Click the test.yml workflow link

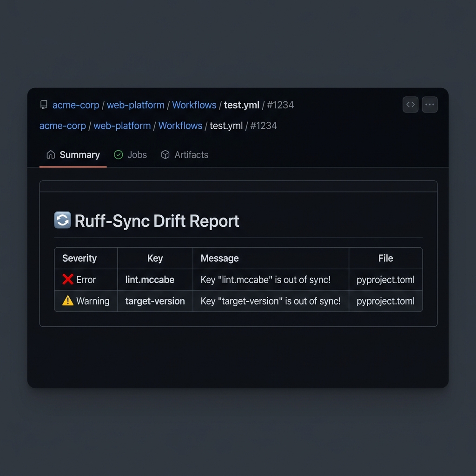[x=241, y=105]
